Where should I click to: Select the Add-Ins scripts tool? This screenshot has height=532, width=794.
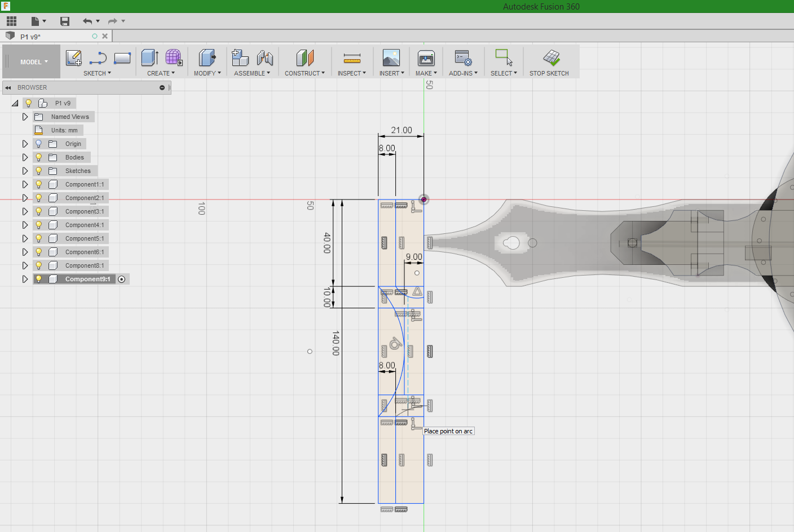(463, 58)
